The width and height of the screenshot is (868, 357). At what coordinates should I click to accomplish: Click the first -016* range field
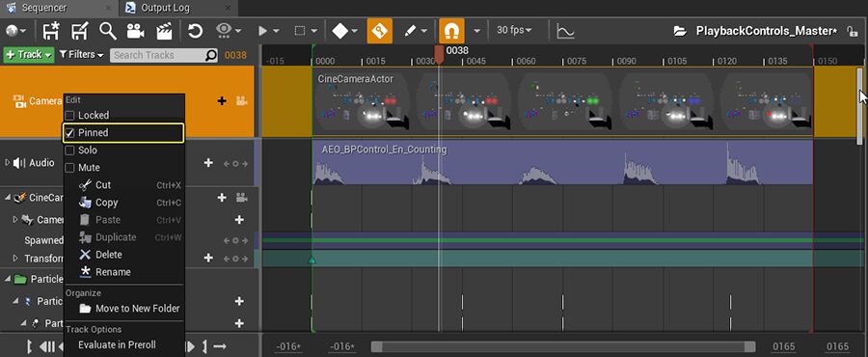288,347
